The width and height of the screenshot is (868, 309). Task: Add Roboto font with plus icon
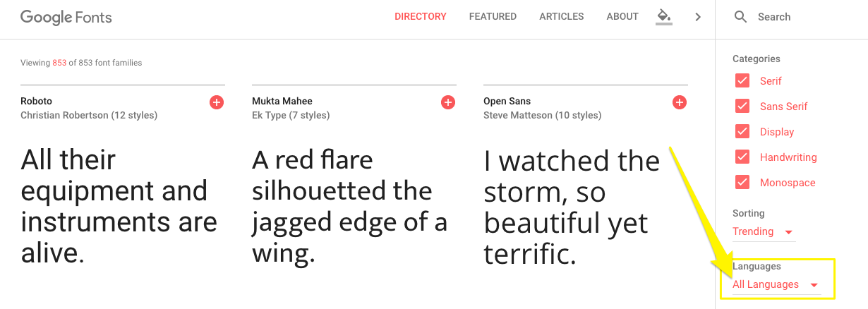point(217,102)
